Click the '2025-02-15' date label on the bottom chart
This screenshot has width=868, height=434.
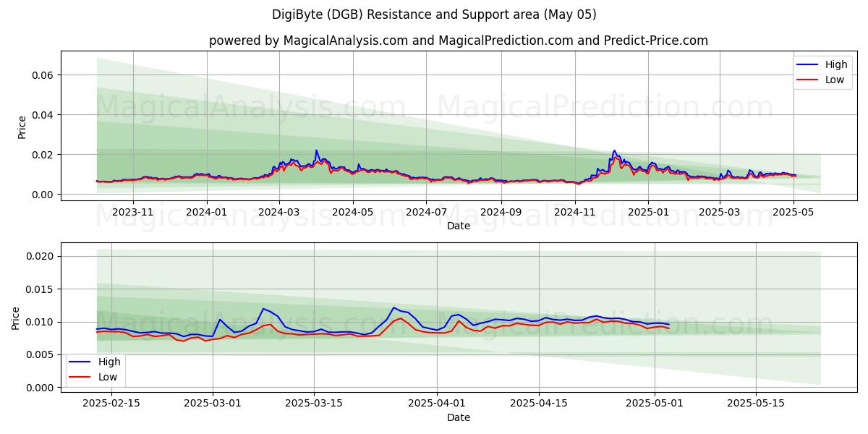(111, 404)
